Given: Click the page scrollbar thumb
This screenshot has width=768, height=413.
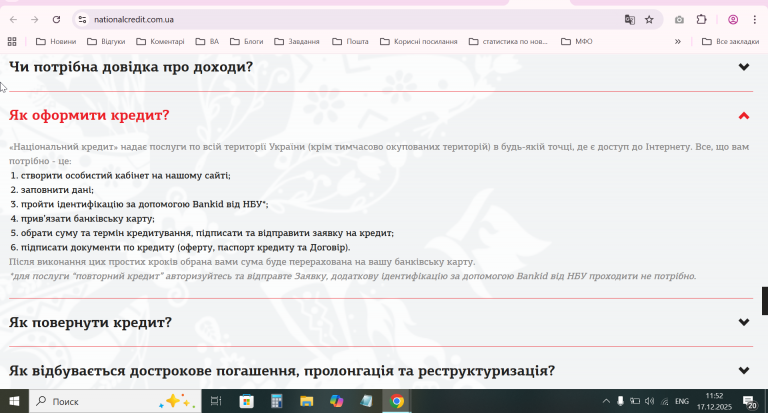Looking at the screenshot, I should click(765, 301).
